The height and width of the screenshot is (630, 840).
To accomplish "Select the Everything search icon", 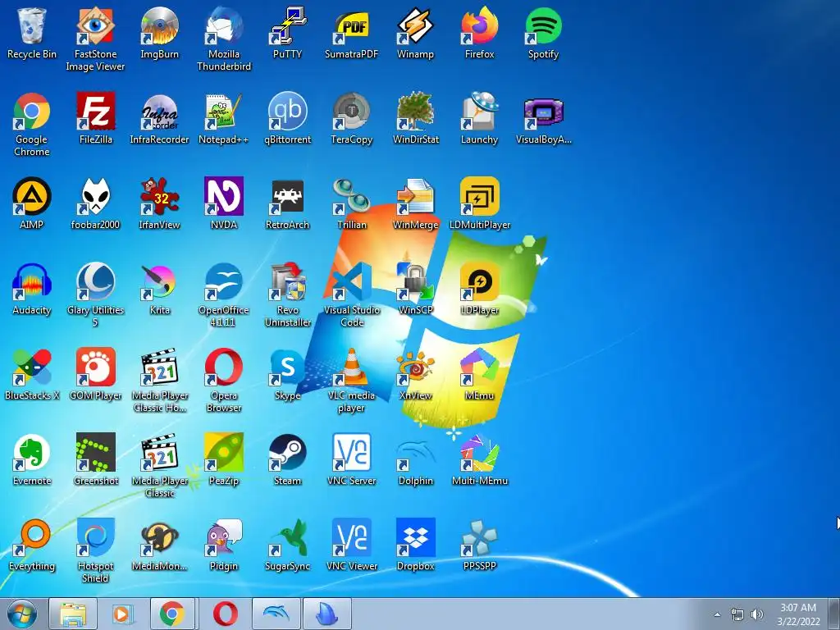I will (x=32, y=538).
